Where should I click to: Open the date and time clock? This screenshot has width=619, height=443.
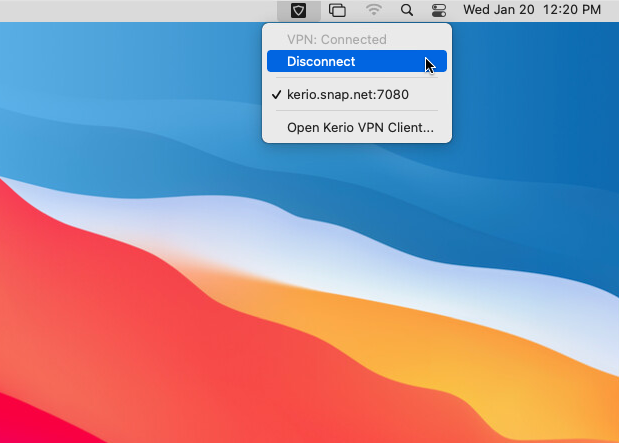coord(532,9)
